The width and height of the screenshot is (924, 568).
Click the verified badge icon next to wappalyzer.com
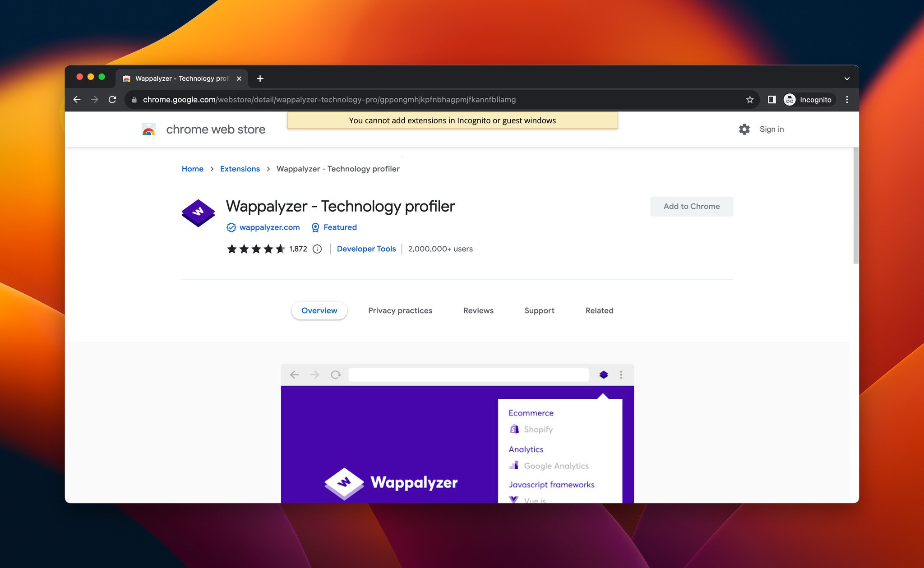point(231,227)
